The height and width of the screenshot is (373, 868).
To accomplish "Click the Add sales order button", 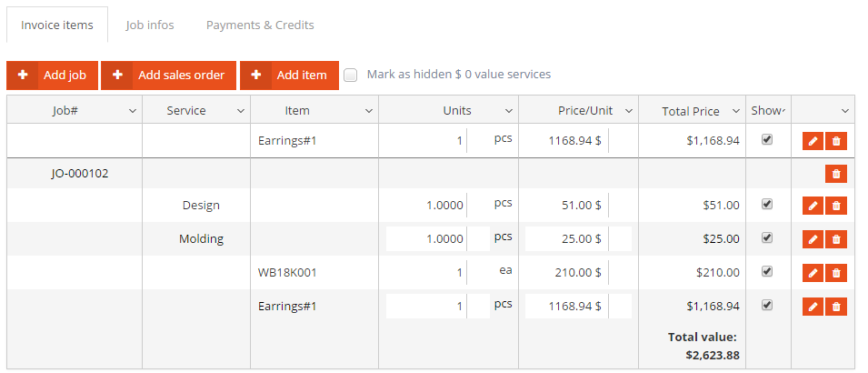I will pyautogui.click(x=169, y=76).
